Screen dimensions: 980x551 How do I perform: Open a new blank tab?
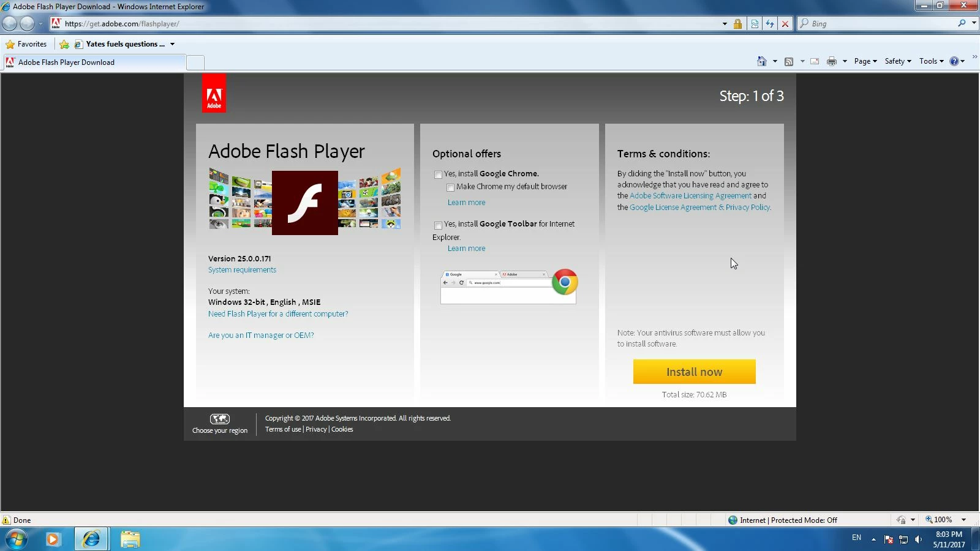pos(195,62)
